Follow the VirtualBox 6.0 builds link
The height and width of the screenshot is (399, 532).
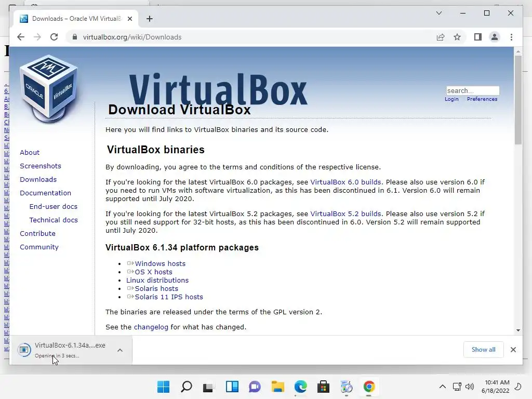click(345, 182)
